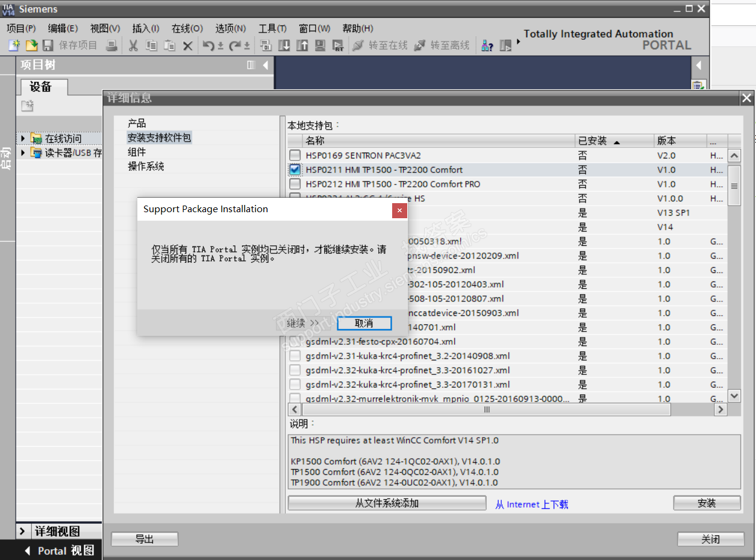Click the start CPU toolbar icon

coord(505,45)
